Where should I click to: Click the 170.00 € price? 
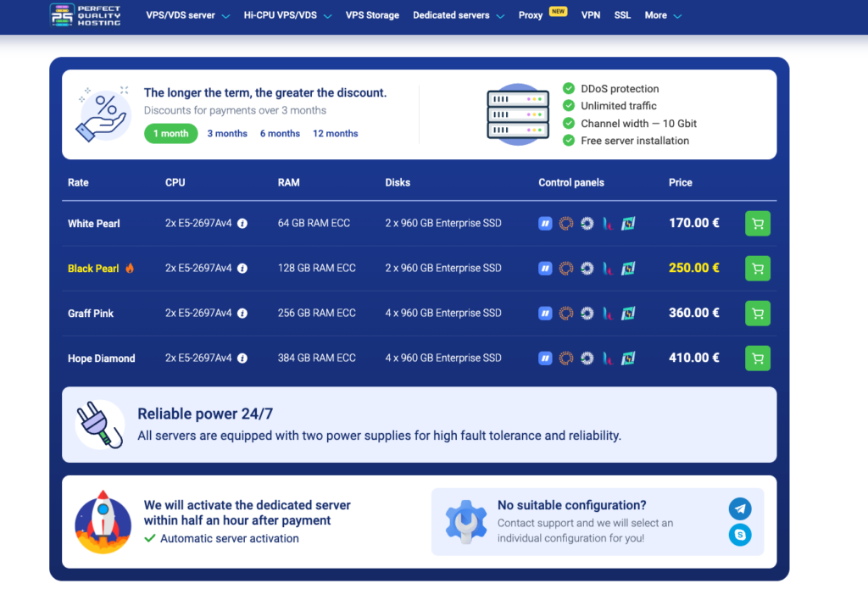click(x=693, y=223)
